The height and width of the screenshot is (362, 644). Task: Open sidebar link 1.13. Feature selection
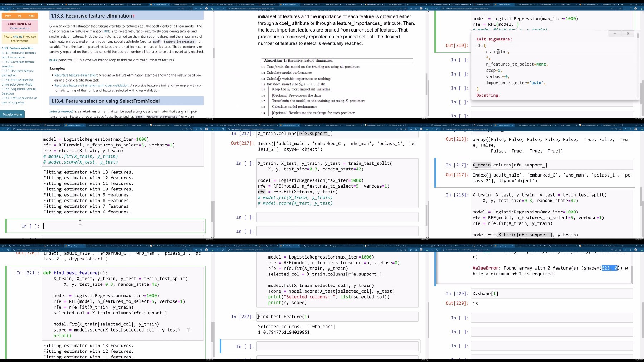click(x=18, y=48)
